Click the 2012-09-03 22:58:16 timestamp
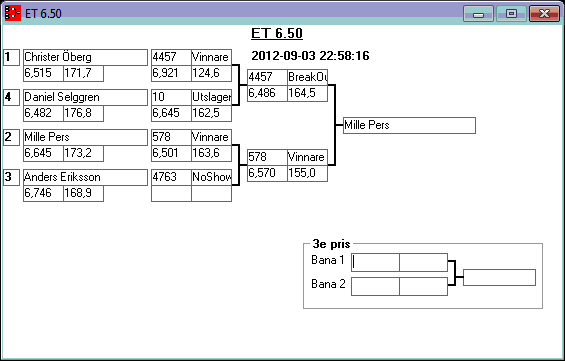The height and width of the screenshot is (361, 565). pos(310,56)
